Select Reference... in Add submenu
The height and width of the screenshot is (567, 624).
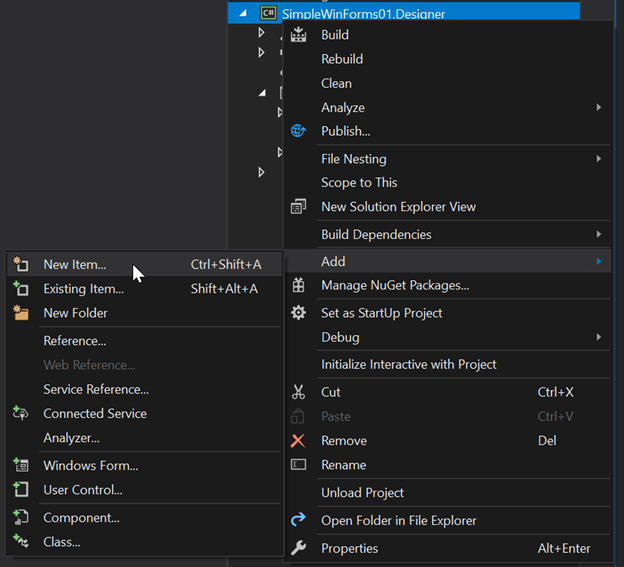[144, 341]
